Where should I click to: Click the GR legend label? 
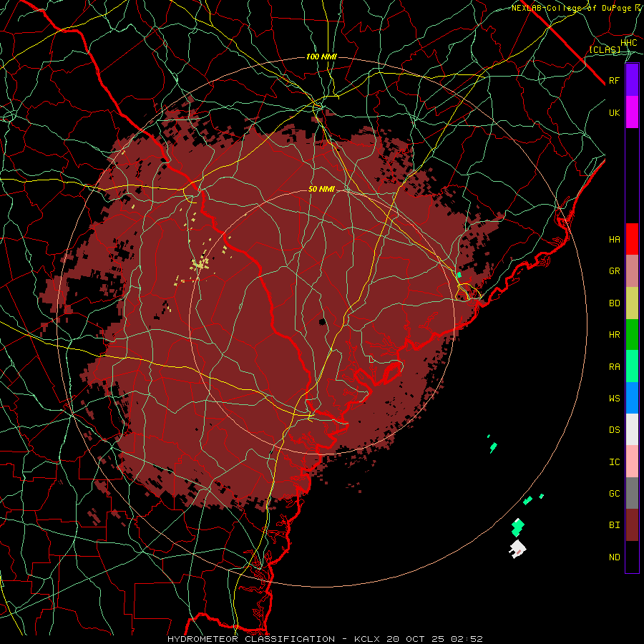pos(614,271)
